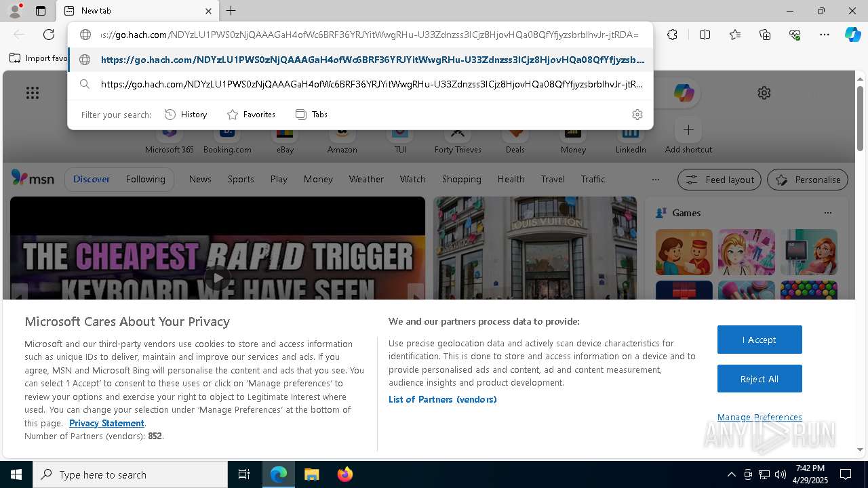Open Windows Start menu
The width and height of the screenshot is (868, 488).
tap(16, 474)
